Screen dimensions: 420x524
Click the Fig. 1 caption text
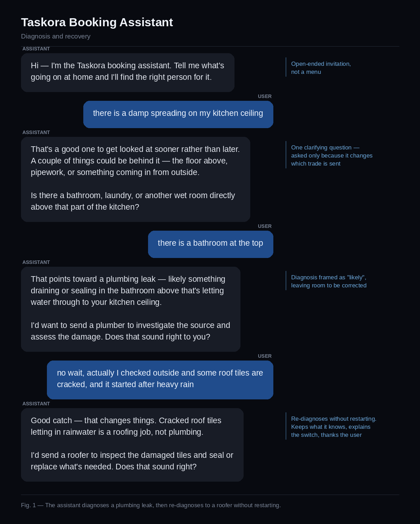tap(151, 505)
